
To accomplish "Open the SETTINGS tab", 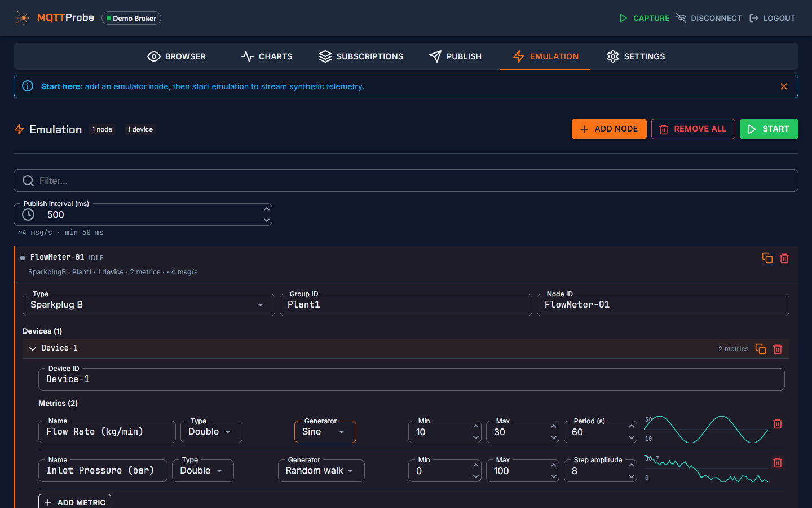I will click(636, 56).
